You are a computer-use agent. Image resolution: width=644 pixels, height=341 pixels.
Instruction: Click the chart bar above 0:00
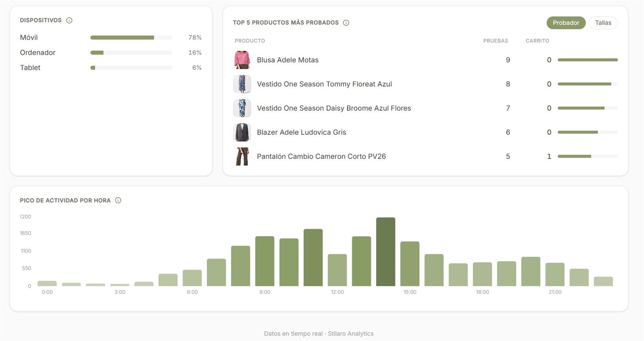pos(47,283)
